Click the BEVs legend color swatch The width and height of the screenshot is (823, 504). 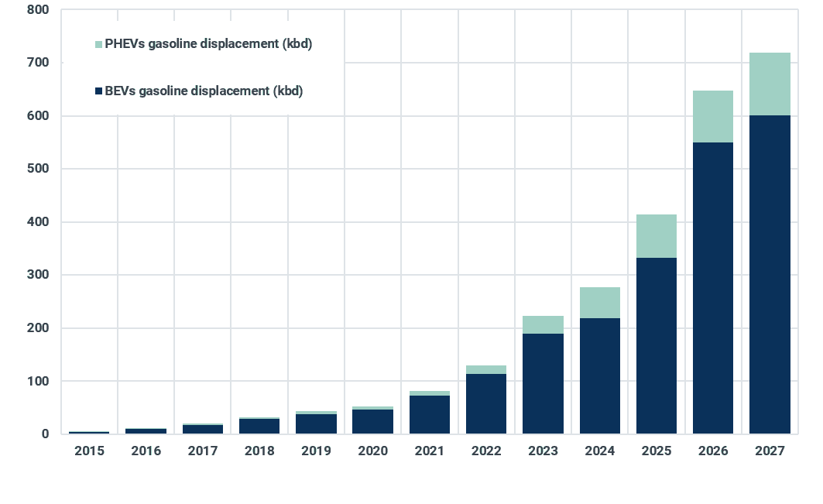pos(98,91)
